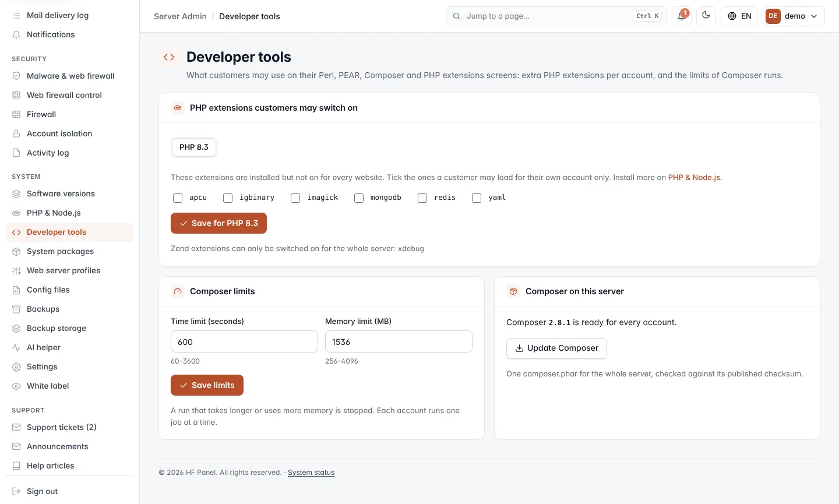The height and width of the screenshot is (504, 839).
Task: Click the Software versions layers icon
Action: pyautogui.click(x=16, y=193)
